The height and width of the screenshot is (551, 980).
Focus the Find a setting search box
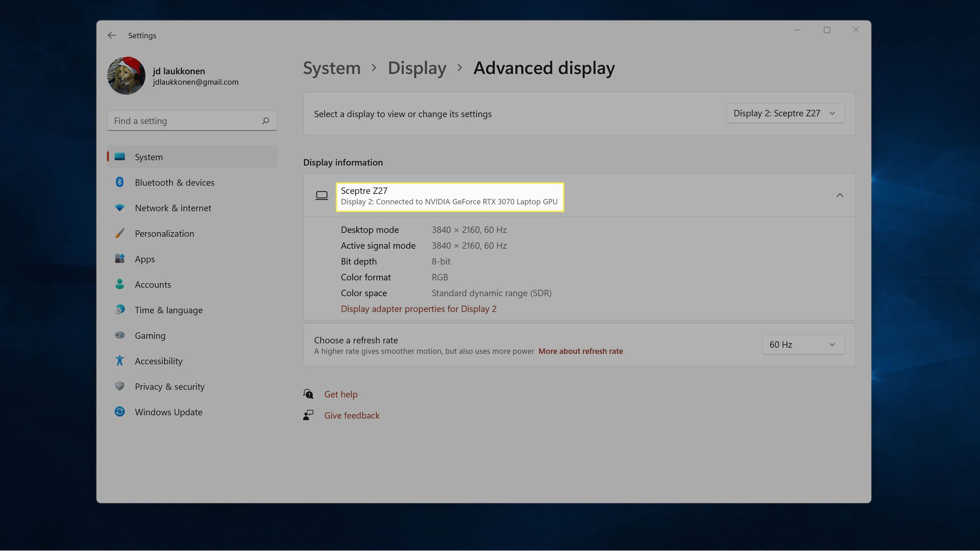click(x=192, y=120)
